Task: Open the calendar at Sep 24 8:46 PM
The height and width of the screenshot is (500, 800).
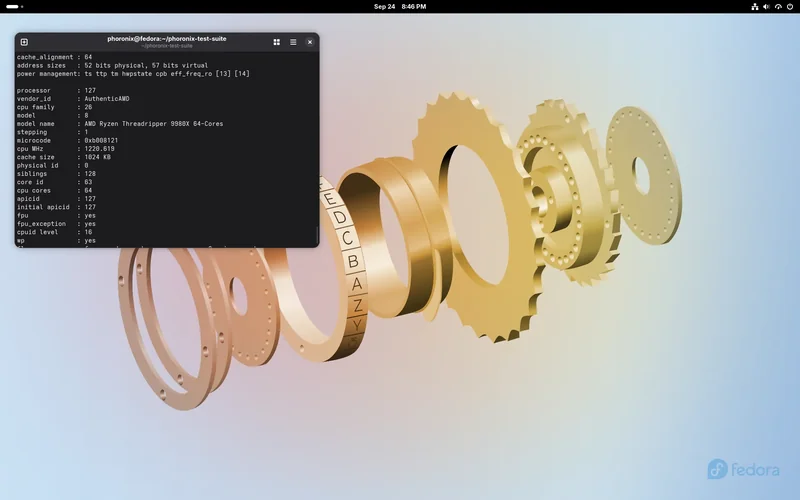Action: (x=400, y=7)
